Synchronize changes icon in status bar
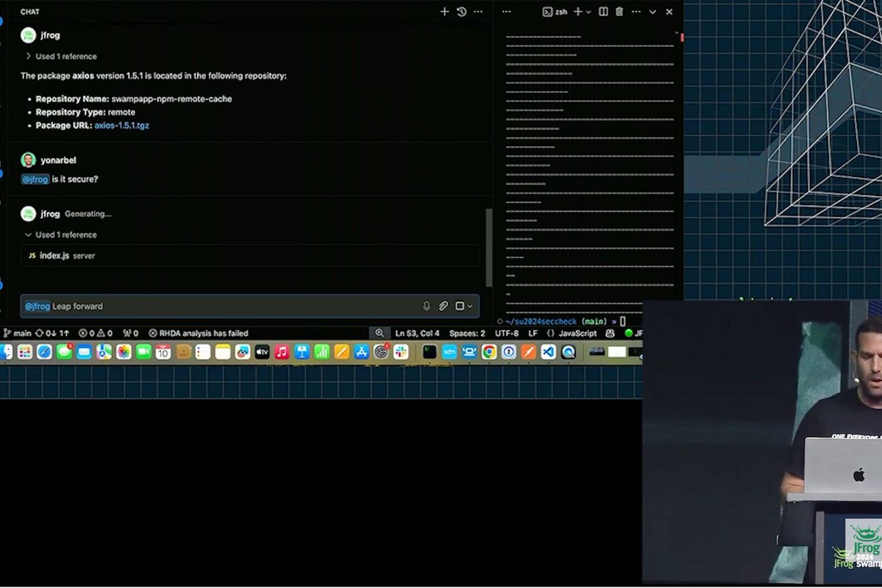882x588 pixels. (53, 333)
